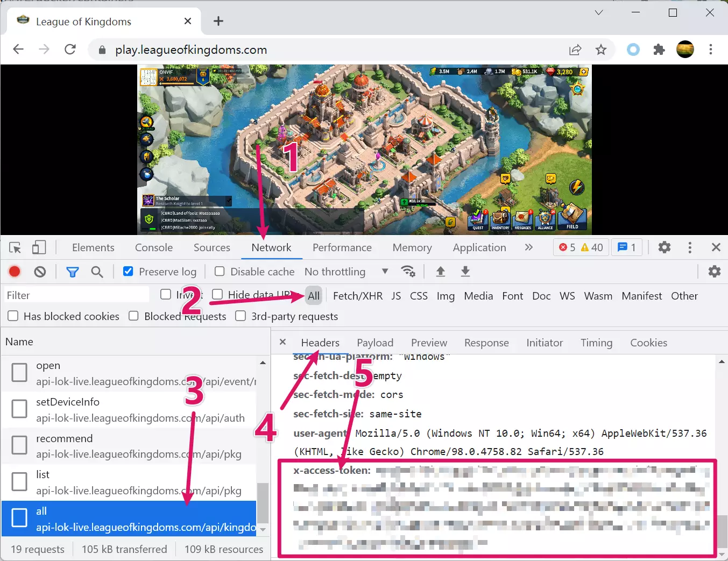The image size is (728, 561).
Task: Filter requests by WS type
Action: tap(567, 296)
